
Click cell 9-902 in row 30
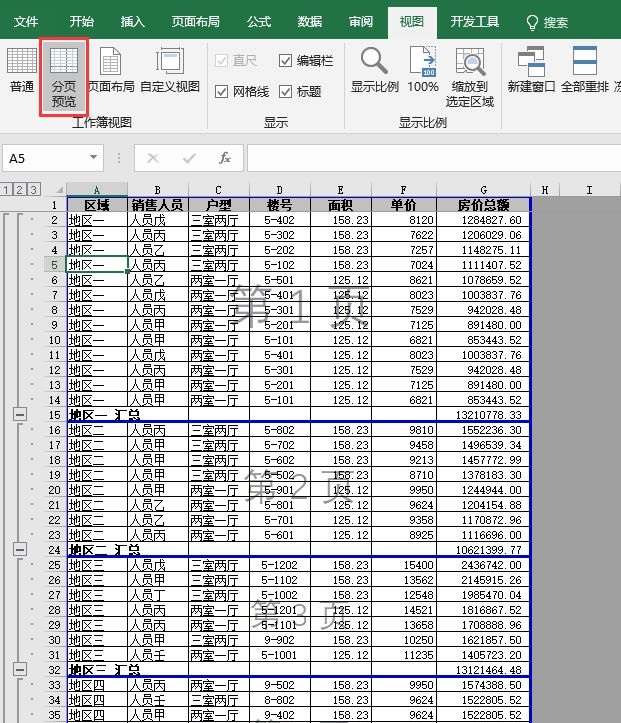[280, 640]
